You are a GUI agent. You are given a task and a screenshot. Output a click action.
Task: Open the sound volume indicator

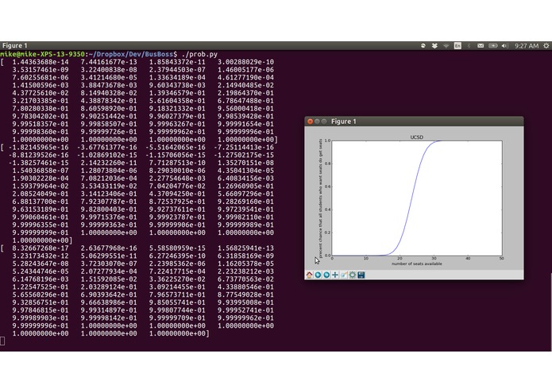pos(505,46)
